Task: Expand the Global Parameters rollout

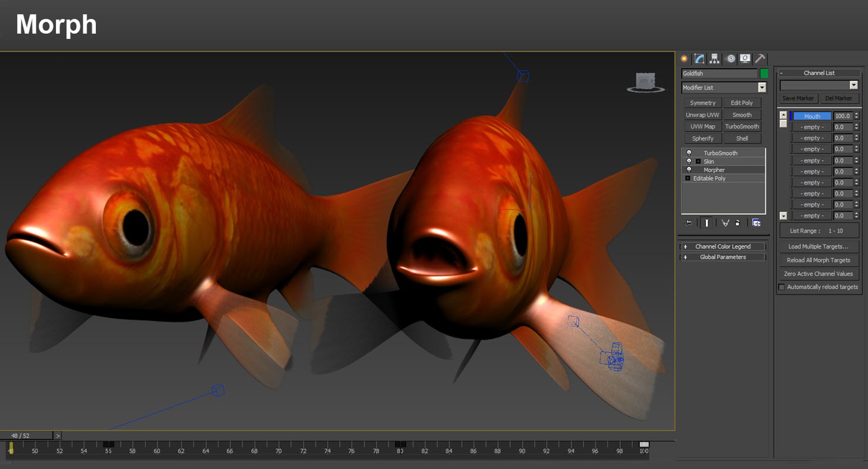Action: click(x=723, y=257)
